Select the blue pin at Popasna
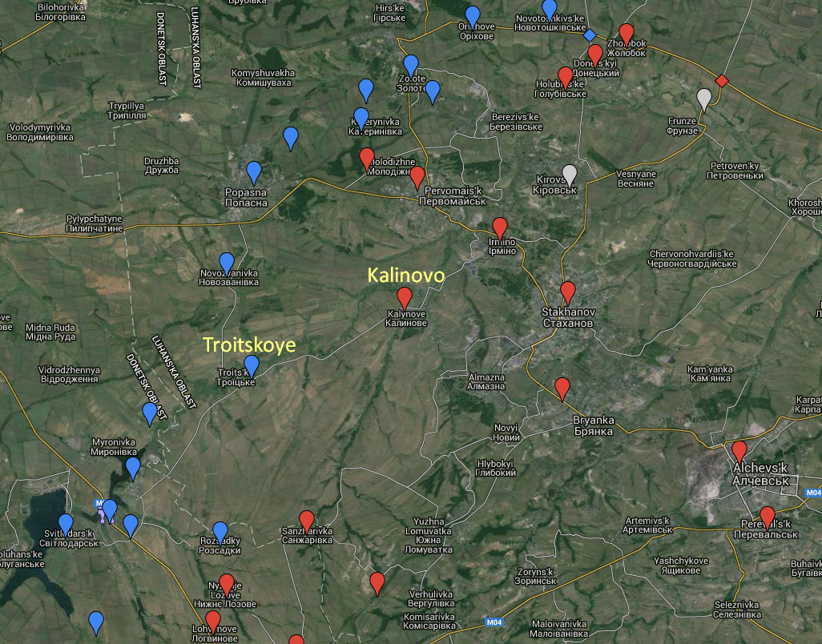 [254, 171]
